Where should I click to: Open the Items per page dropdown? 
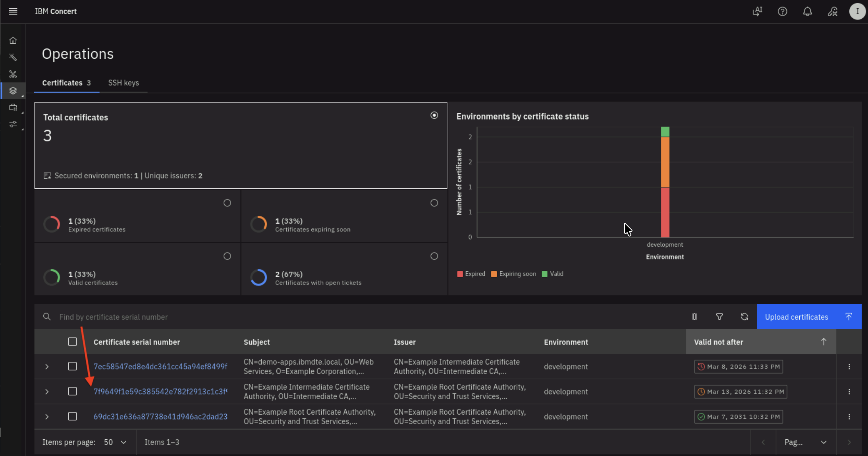pyautogui.click(x=115, y=442)
